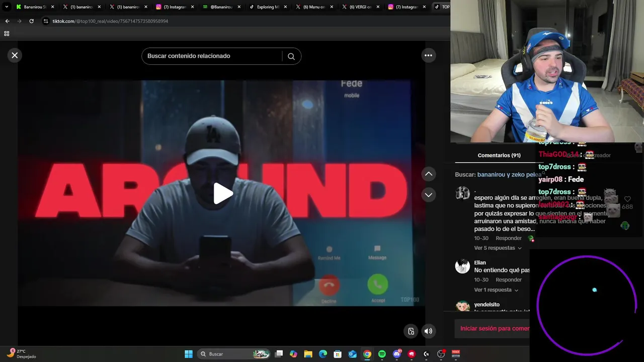644x362 pixels.
Task: Go to the previous video with up chevron
Action: [428, 174]
